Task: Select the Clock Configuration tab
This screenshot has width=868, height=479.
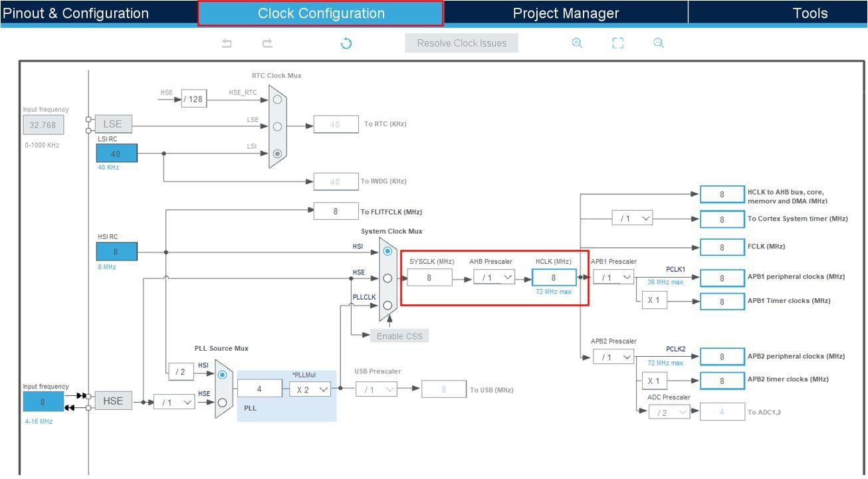Action: (321, 13)
